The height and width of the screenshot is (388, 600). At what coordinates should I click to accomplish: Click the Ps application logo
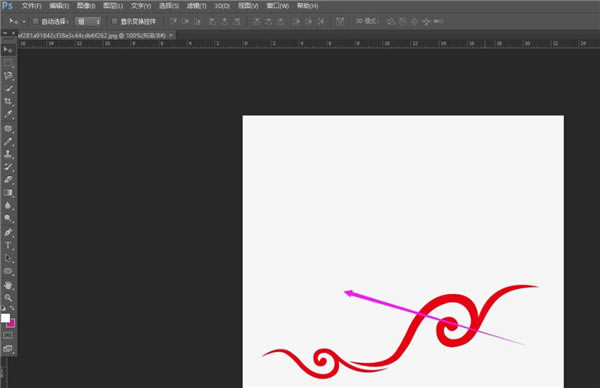[7, 5]
